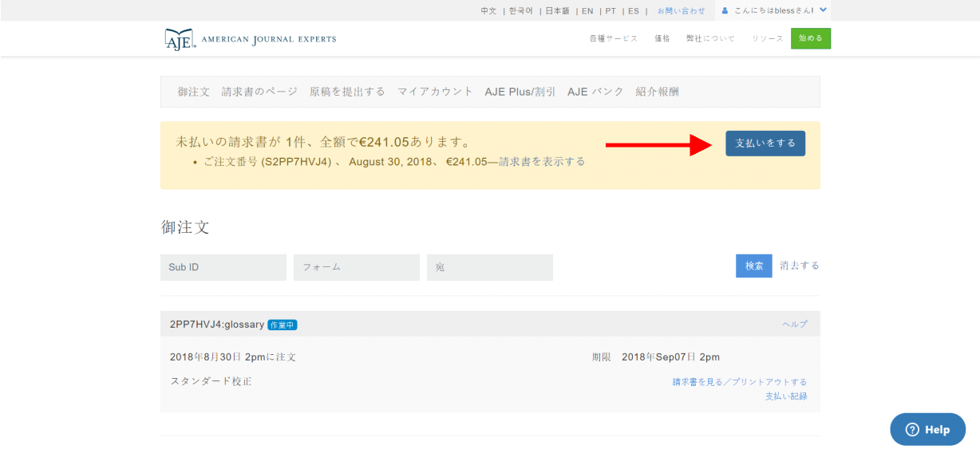Click the 消去する clear link
The image size is (980, 453).
click(800, 266)
